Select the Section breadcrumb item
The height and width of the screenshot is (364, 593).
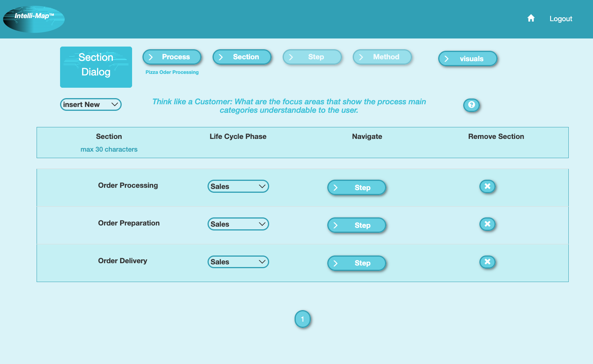coord(242,57)
